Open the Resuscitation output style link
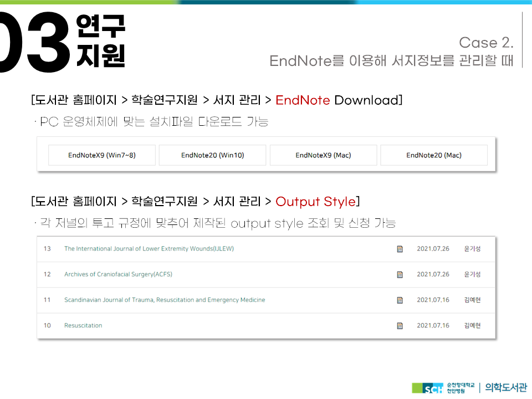This screenshot has height=399, width=532. (x=83, y=325)
